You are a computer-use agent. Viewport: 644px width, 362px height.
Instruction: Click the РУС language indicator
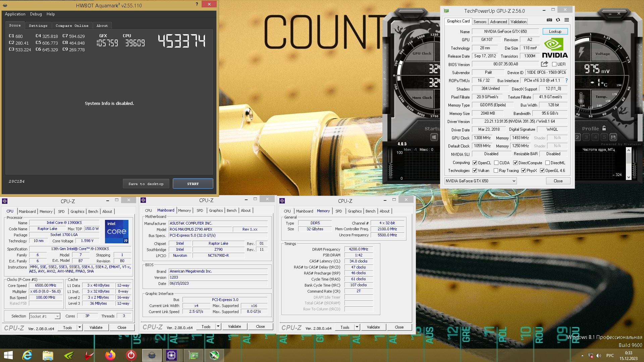coord(610,356)
